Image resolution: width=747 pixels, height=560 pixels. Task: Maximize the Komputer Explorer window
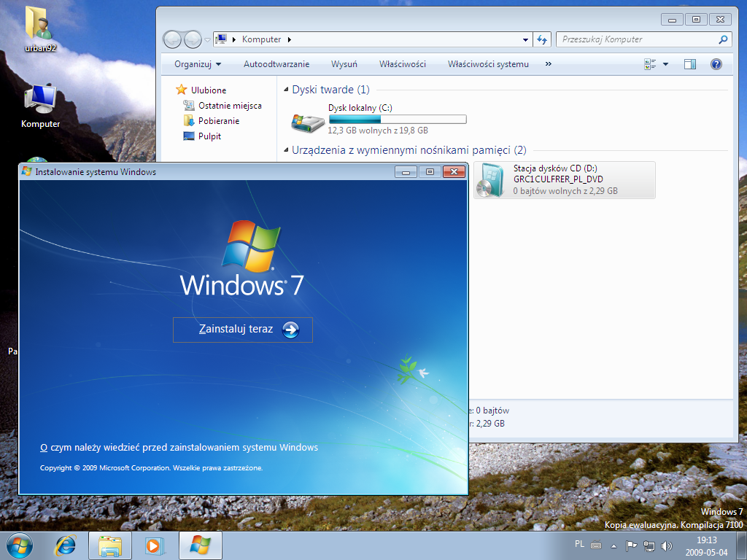tap(696, 20)
